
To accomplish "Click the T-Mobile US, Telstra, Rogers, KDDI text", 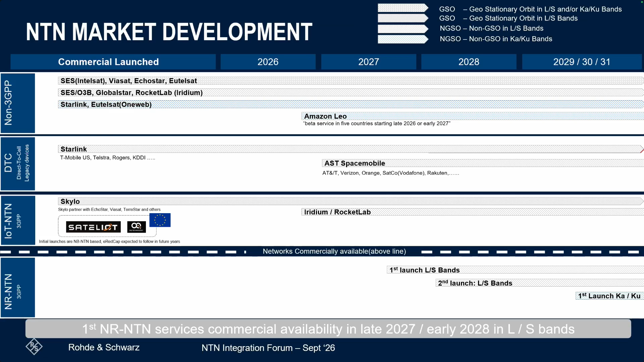I will [107, 158].
